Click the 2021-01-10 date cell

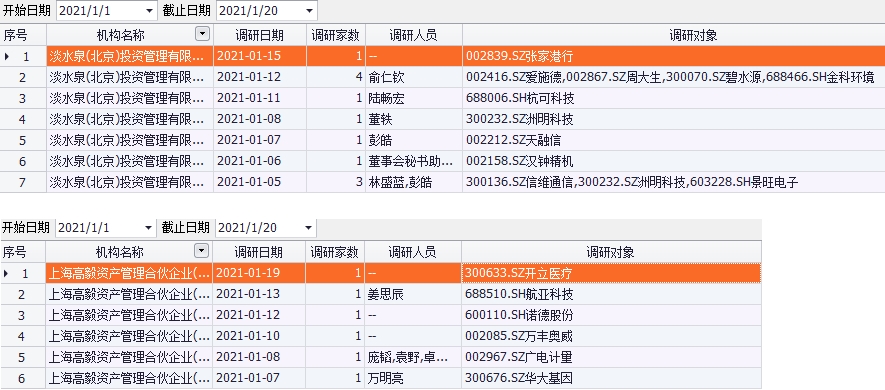(259, 336)
